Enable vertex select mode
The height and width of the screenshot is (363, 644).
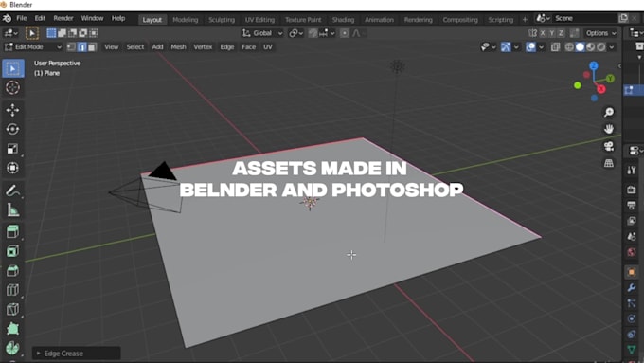71,47
